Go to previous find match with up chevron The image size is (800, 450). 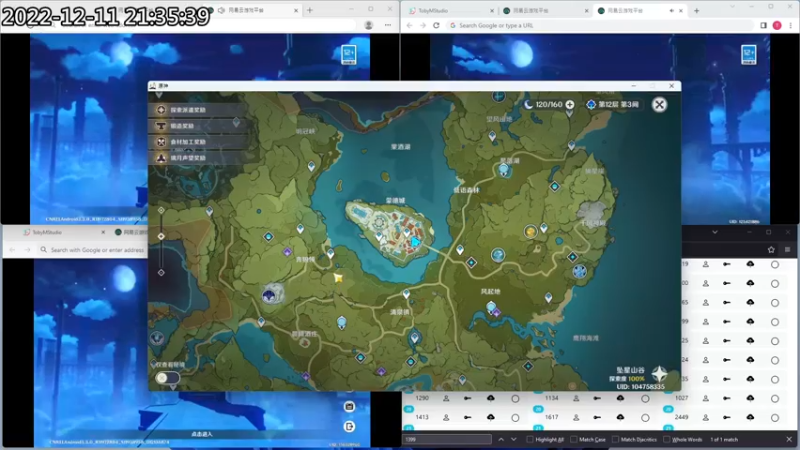coord(501,439)
